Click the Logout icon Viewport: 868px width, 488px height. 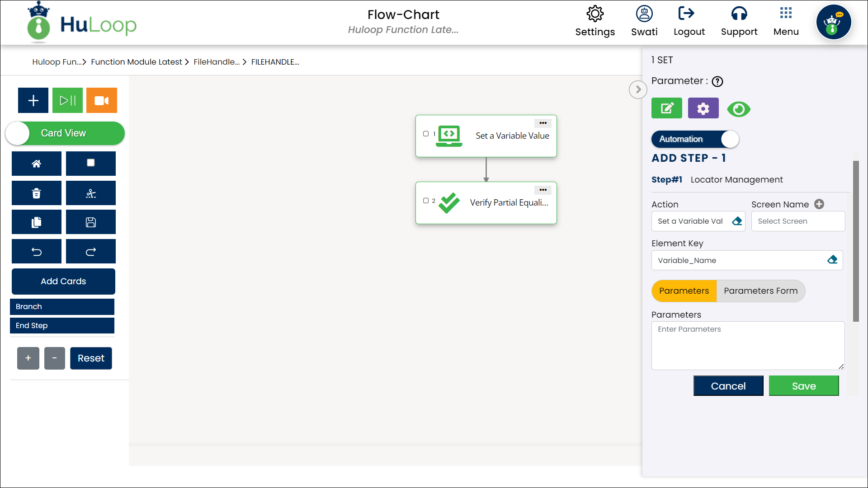tap(686, 14)
